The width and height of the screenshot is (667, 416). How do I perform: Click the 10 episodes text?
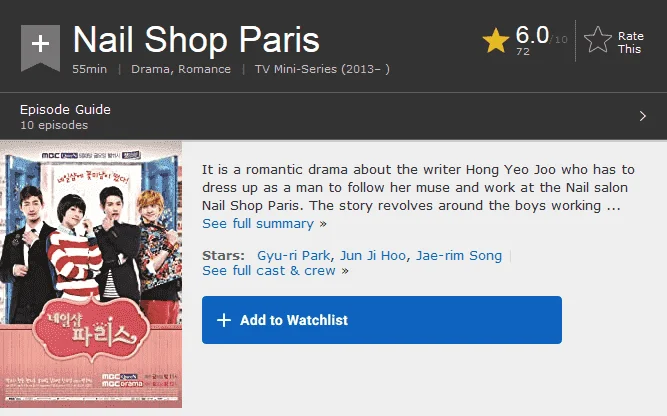54,125
